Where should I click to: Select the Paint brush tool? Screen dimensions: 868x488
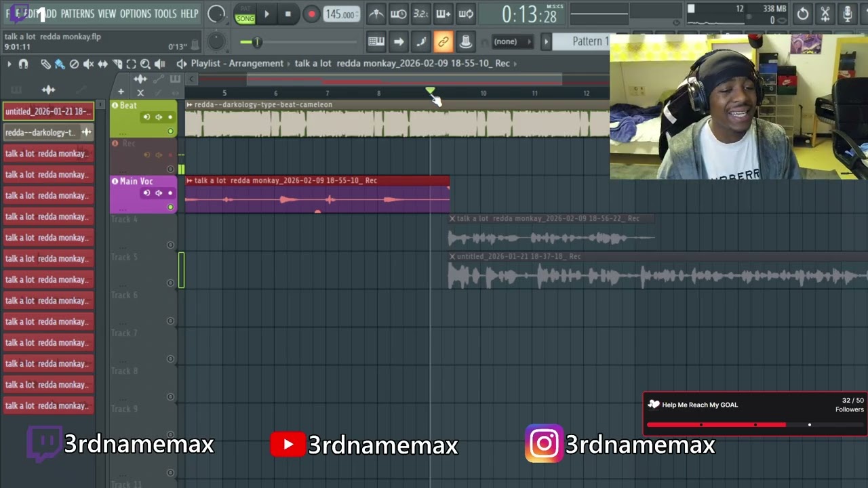(x=60, y=64)
